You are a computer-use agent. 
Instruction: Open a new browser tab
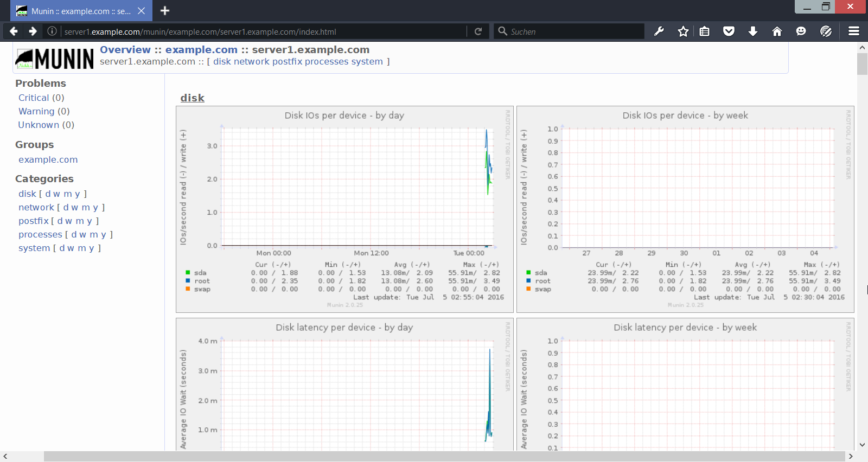165,11
